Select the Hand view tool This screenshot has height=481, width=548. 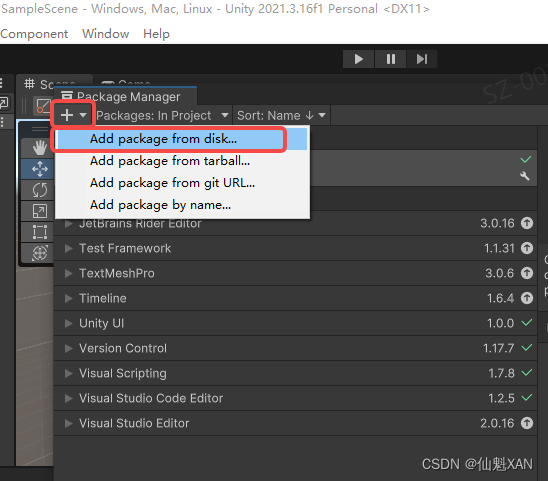(39, 148)
